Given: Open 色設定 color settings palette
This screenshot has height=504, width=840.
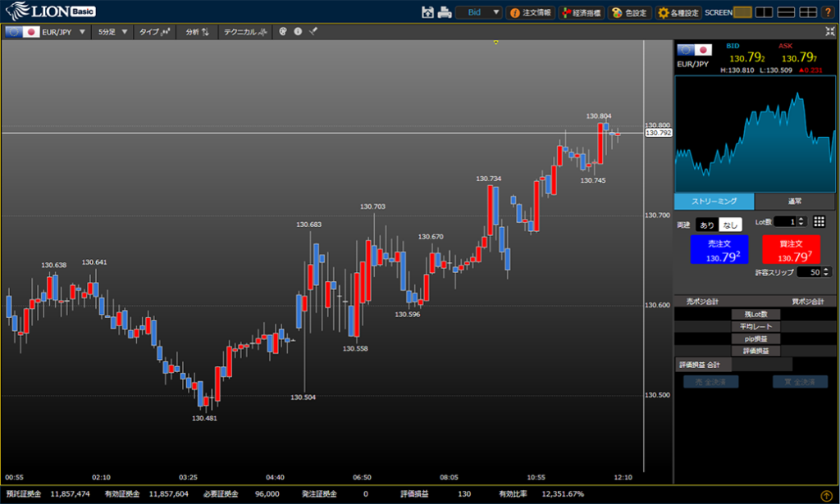Looking at the screenshot, I should (629, 12).
